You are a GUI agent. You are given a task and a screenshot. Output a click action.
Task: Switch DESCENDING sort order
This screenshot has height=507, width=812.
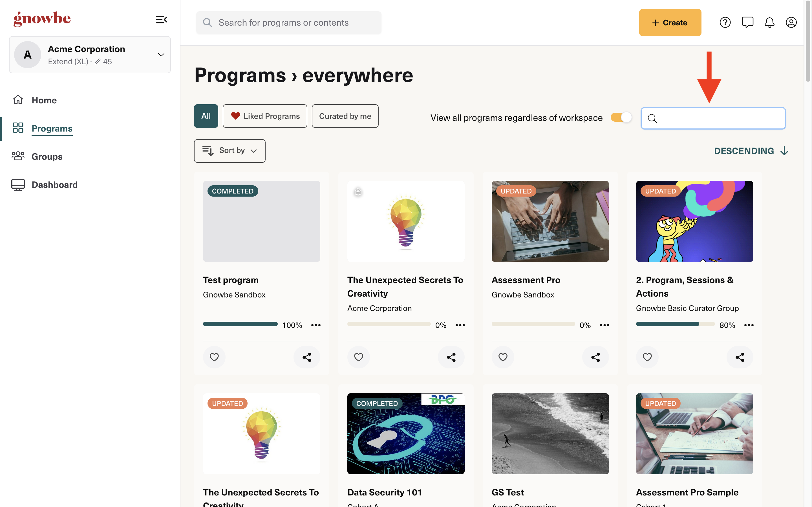click(x=751, y=151)
